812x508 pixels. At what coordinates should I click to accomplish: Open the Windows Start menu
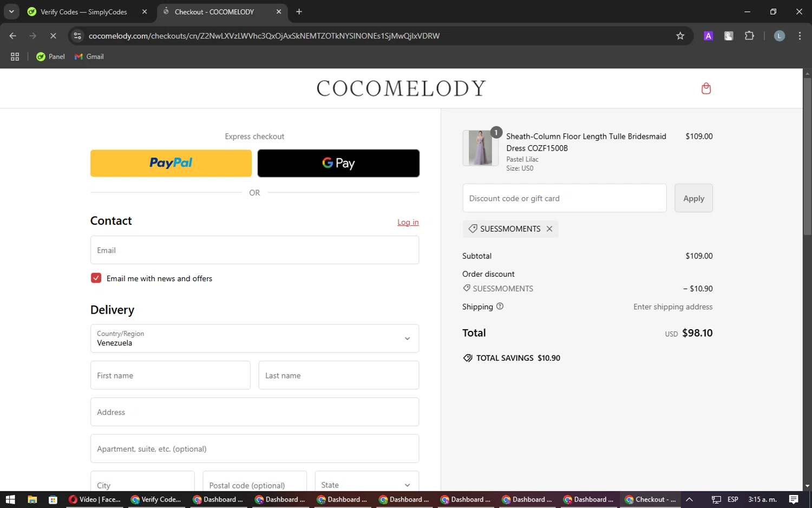pos(10,499)
